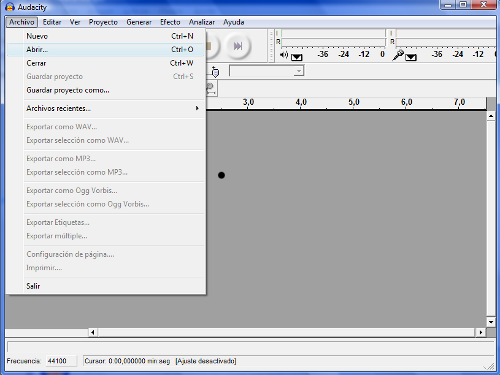Screen dimensions: 500x375
Task: Click the input volume slider thumb
Action: point(215,71)
